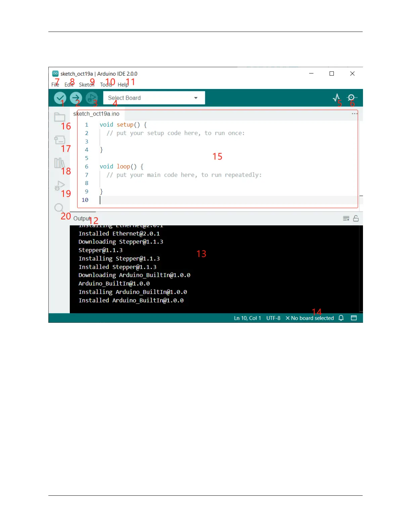Screen dimensions: 411x532
Task: Open the Serial Monitor
Action: (x=352, y=98)
